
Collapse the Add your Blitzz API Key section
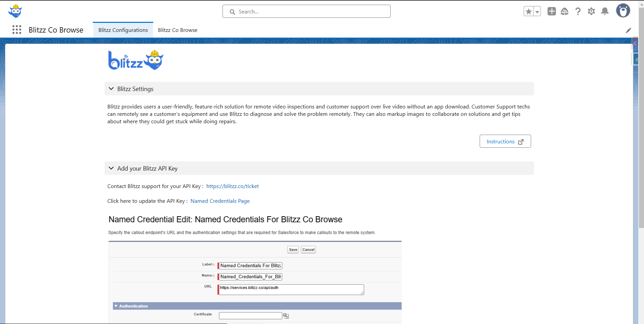pos(111,168)
